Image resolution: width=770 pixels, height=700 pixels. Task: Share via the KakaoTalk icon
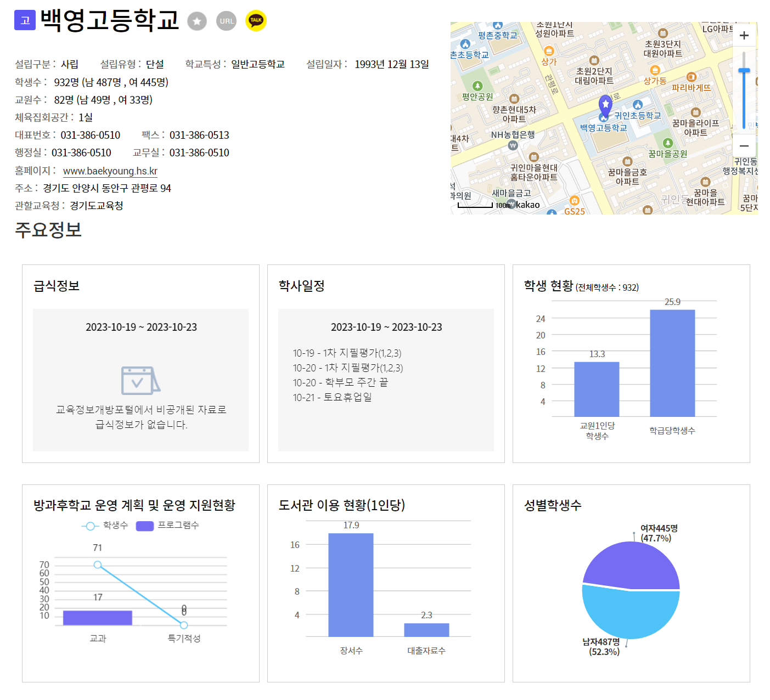(x=256, y=21)
